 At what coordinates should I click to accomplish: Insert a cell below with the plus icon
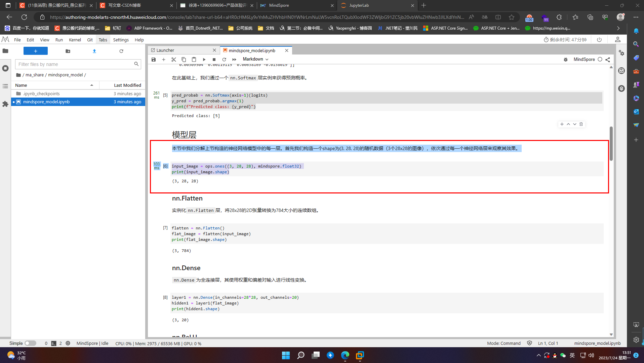164,60
